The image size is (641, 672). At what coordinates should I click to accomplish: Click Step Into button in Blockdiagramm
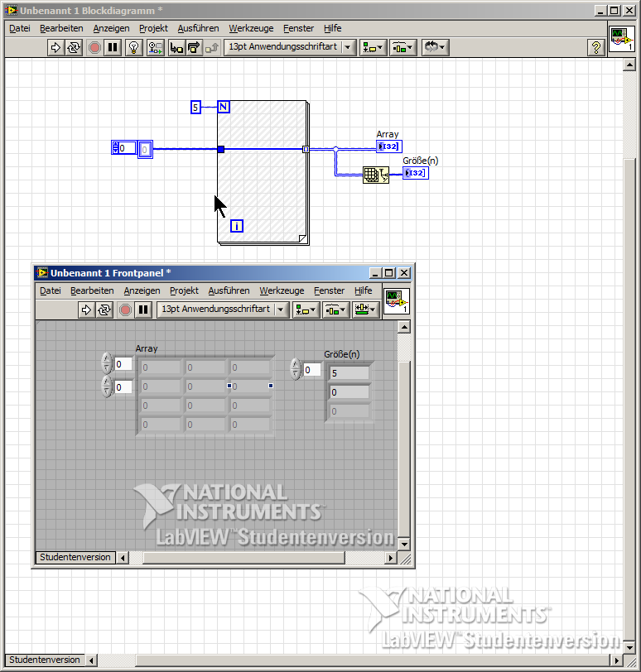click(x=176, y=47)
